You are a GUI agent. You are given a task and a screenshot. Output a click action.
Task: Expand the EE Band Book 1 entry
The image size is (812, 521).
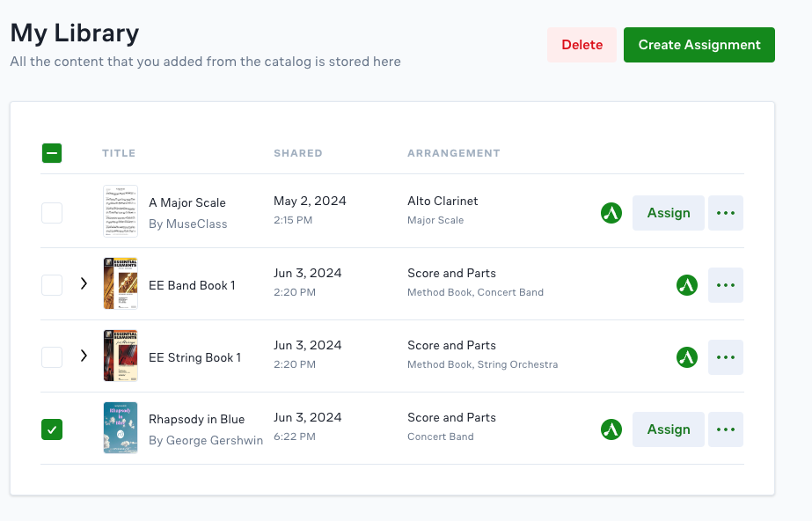coord(84,284)
